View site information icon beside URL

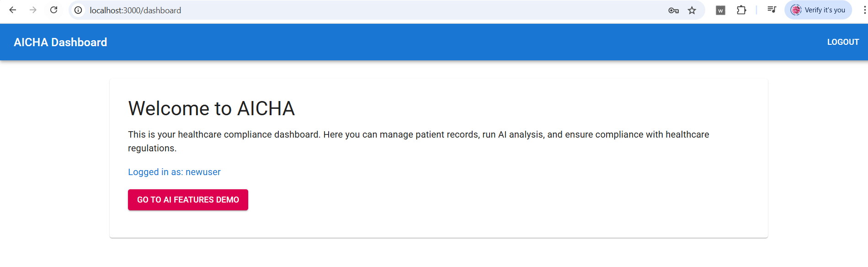79,10
